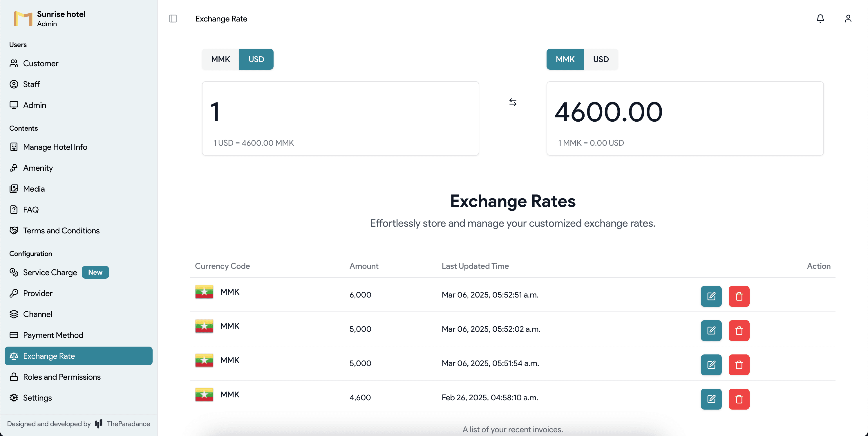Open the Channel page
868x436 pixels.
click(x=79, y=314)
